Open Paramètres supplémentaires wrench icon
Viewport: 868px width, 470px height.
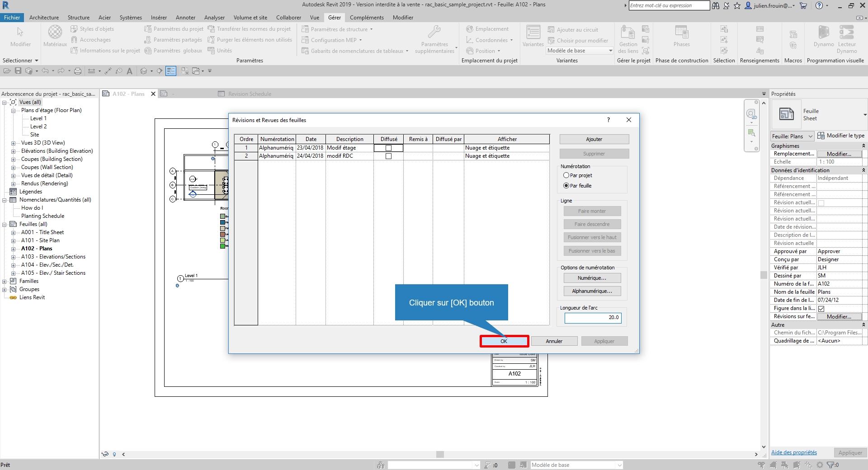434,33
